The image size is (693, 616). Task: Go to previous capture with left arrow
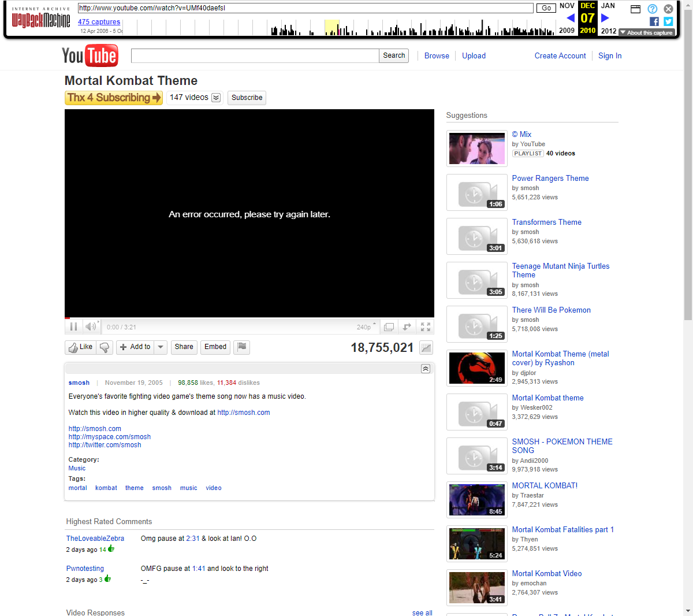click(x=571, y=18)
